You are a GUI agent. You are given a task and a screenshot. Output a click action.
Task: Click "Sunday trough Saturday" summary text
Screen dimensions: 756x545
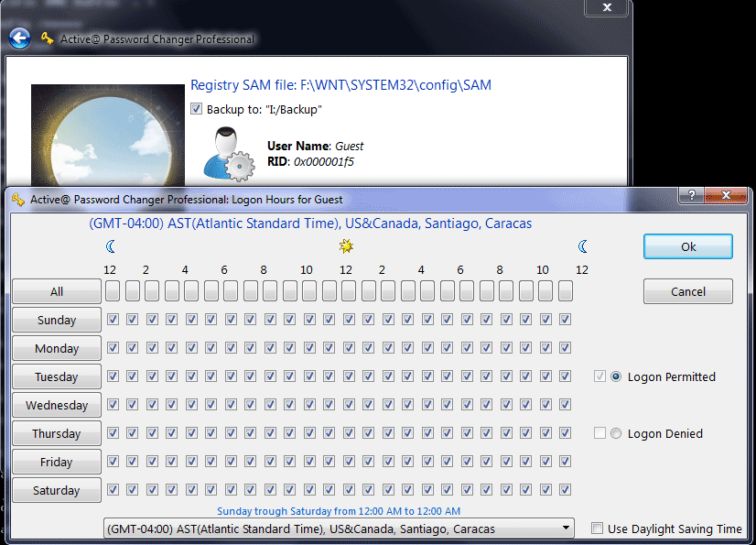(339, 511)
